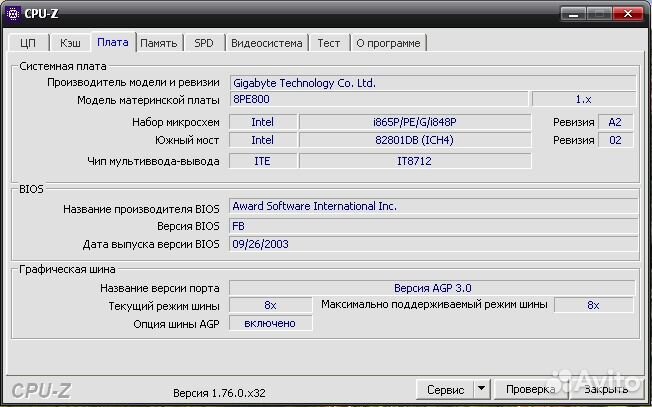Click the Закрыть button

click(x=606, y=390)
